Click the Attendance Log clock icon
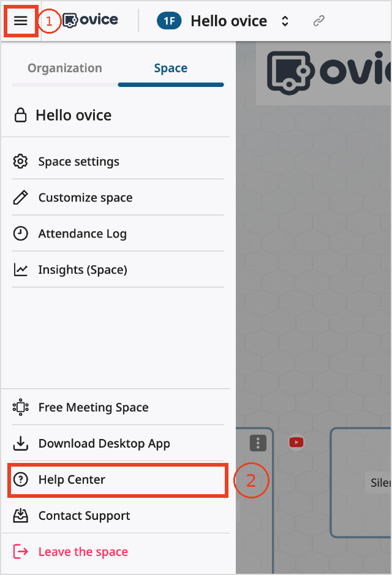The width and height of the screenshot is (392, 575). (x=21, y=233)
